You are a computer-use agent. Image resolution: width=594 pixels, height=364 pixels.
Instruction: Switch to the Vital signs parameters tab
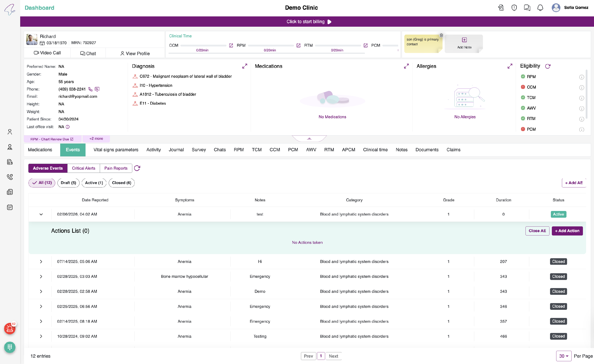click(116, 150)
